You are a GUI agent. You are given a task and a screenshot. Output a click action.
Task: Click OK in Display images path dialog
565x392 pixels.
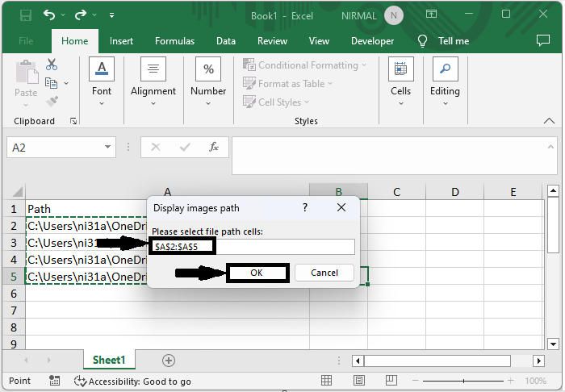257,273
